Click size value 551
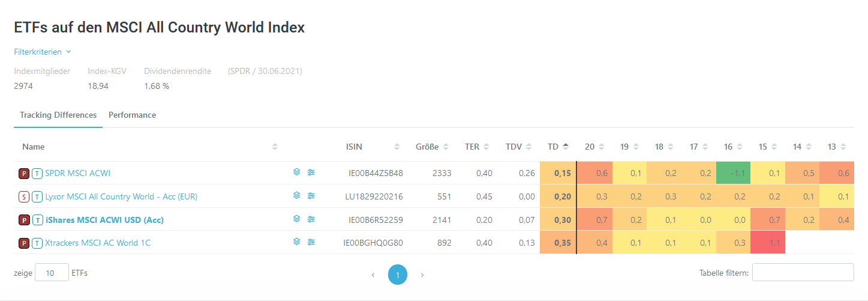Viewport: 868px width, 301px height. 444,196
